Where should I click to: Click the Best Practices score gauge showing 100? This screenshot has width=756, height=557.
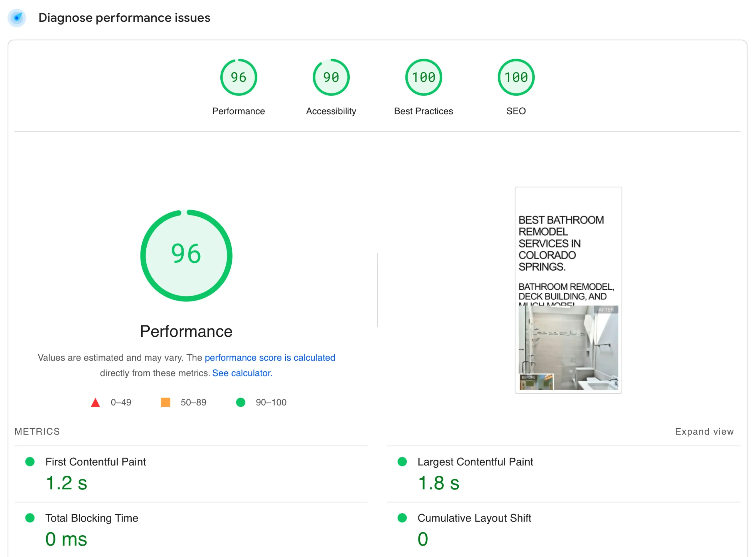coord(423,77)
